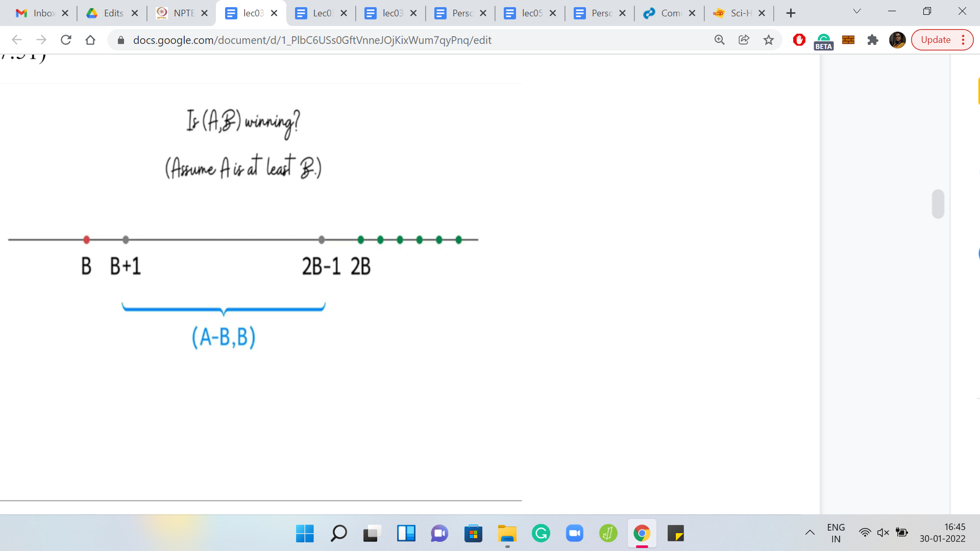Open the Chrome profile avatar
The width and height of the screenshot is (980, 551).
pos(897,40)
